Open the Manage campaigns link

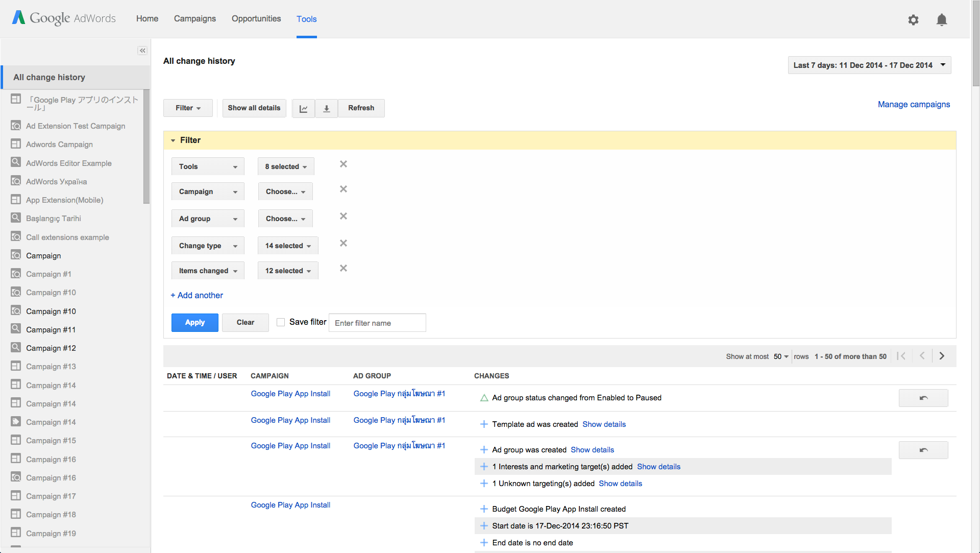[x=913, y=104]
